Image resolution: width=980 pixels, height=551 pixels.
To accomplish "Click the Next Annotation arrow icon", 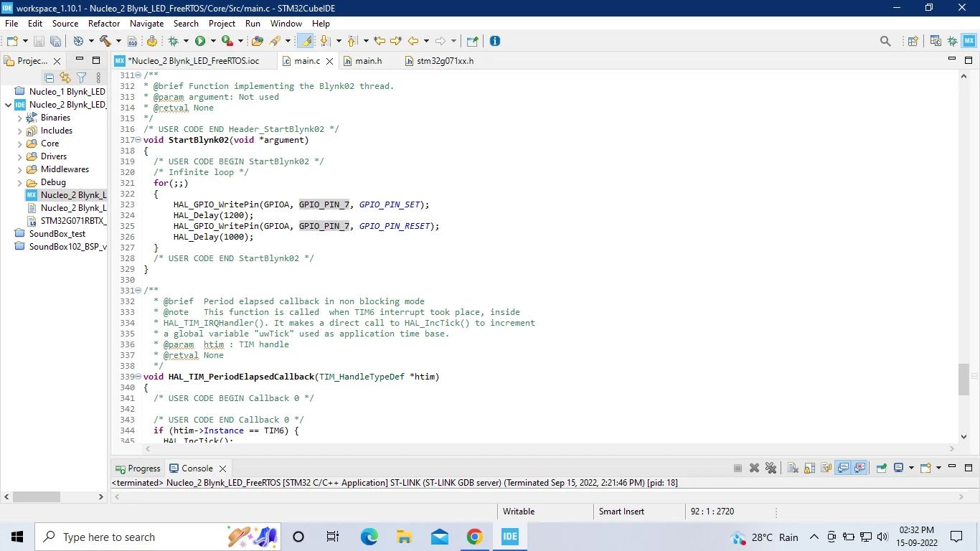I will (325, 41).
